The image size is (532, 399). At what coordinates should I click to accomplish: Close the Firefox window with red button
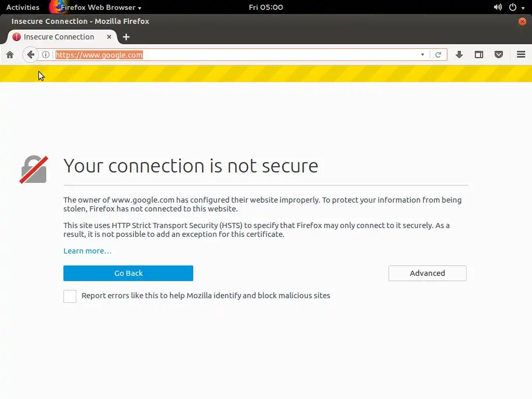click(x=522, y=21)
